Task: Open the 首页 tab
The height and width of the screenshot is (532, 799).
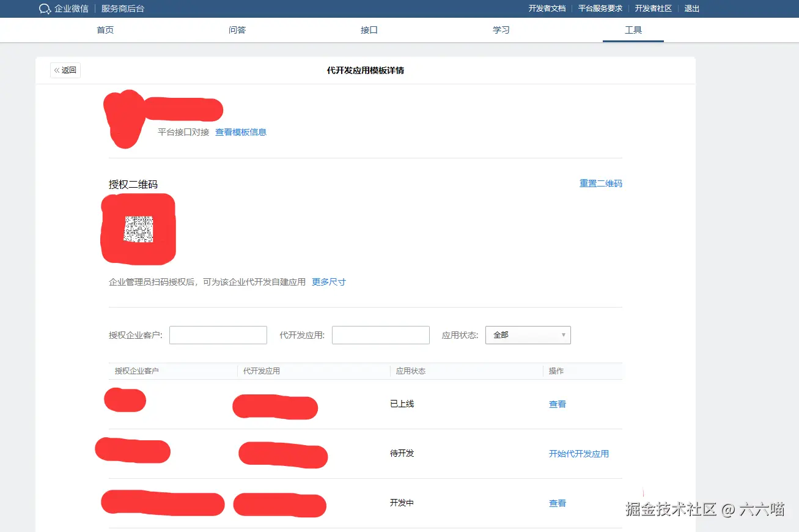Action: point(105,30)
